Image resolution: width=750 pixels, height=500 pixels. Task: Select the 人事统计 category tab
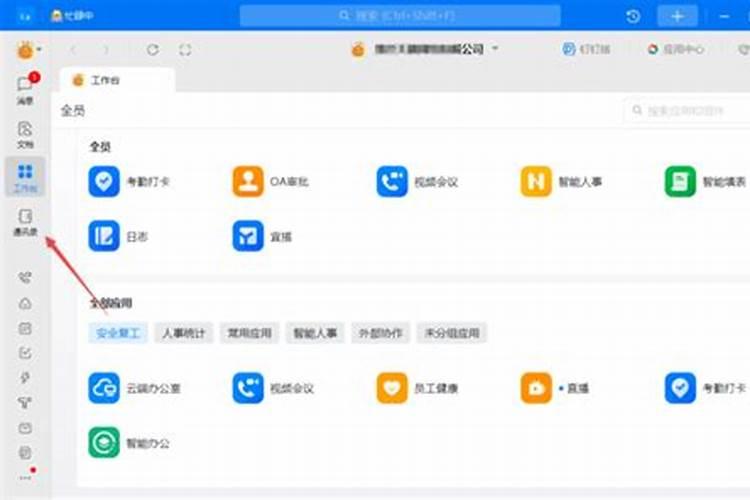[x=184, y=333]
